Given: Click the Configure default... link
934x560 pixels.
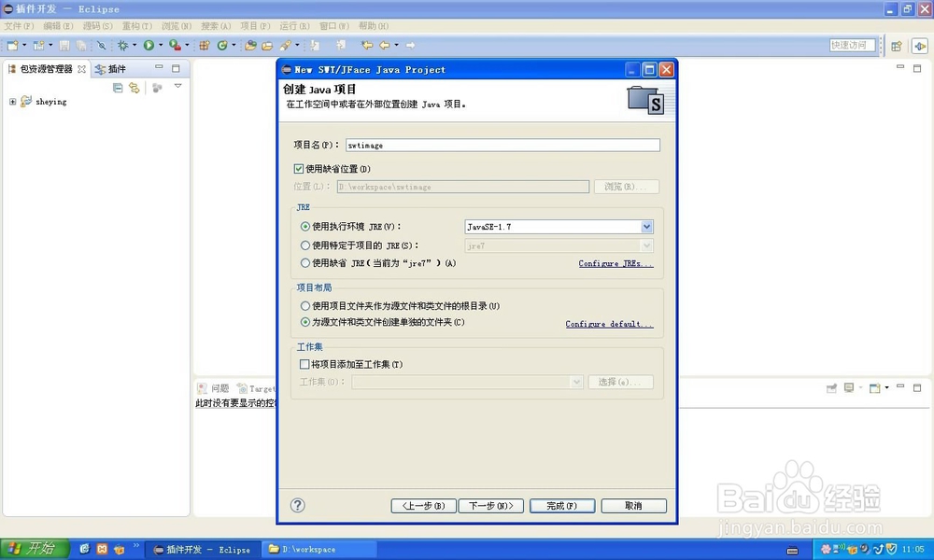Looking at the screenshot, I should tap(609, 325).
